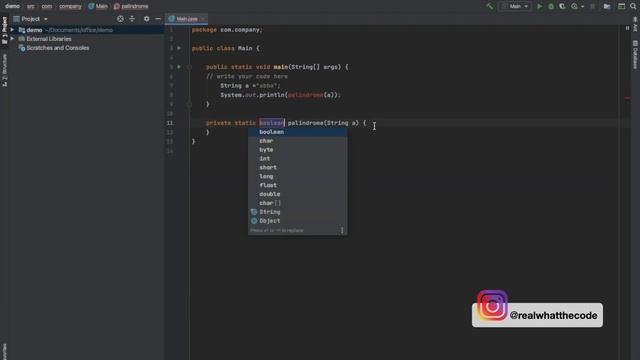Run with Coverage using the shield icon

tap(562, 6)
